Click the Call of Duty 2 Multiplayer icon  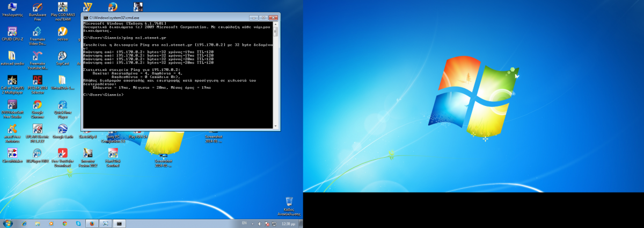click(x=12, y=81)
